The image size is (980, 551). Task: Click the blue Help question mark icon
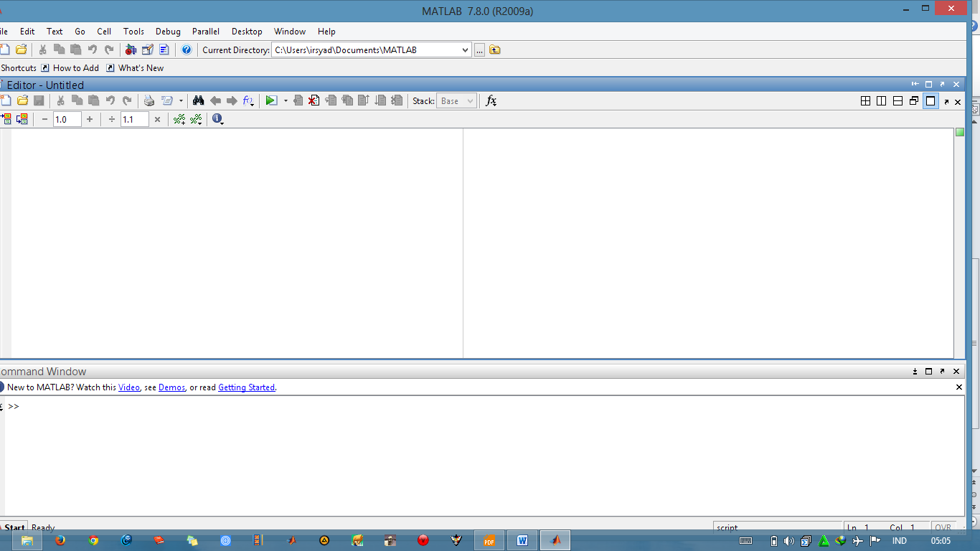point(187,50)
